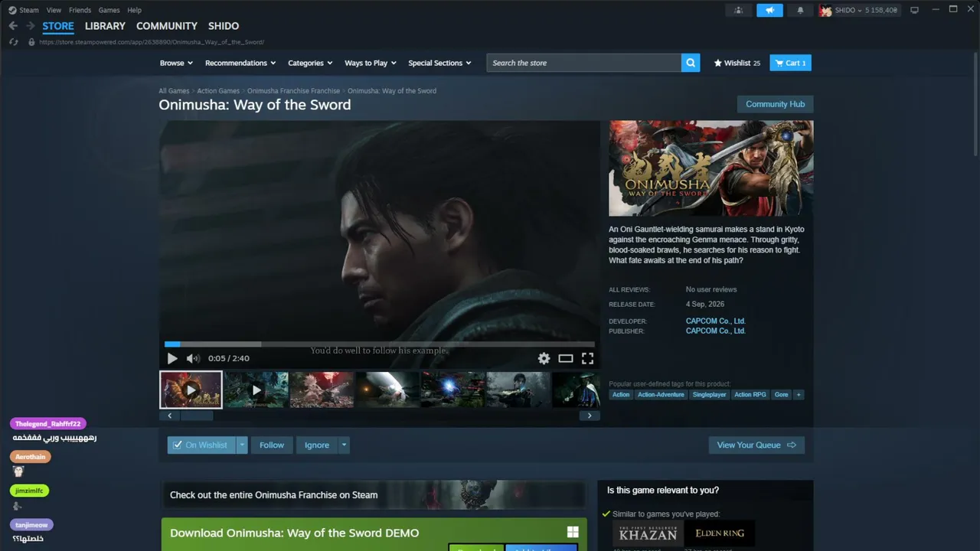The image size is (980, 551).
Task: Select the second trailer thumbnail
Action: click(x=256, y=390)
